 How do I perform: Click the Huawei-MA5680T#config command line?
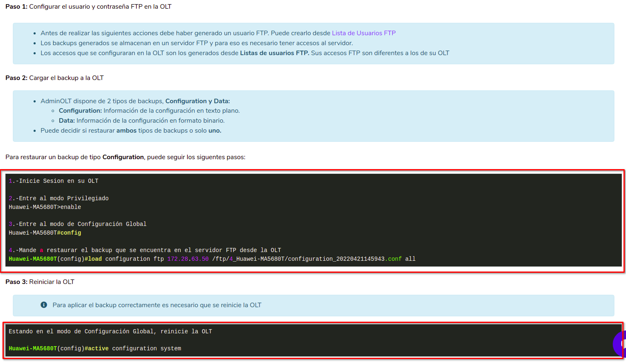coord(45,233)
